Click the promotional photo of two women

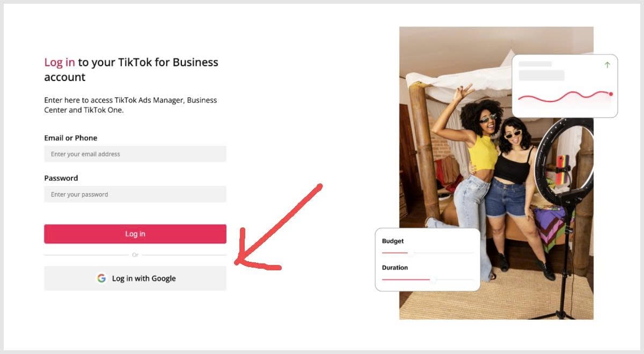(x=496, y=173)
